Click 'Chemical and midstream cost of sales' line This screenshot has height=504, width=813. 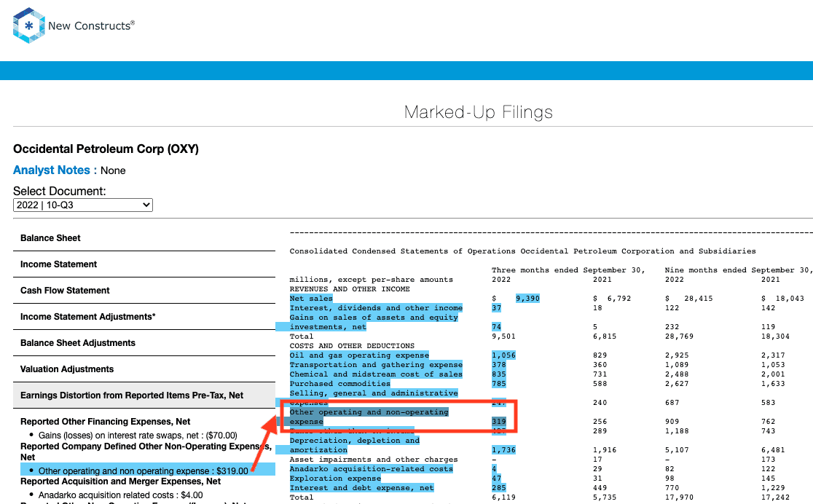376,374
